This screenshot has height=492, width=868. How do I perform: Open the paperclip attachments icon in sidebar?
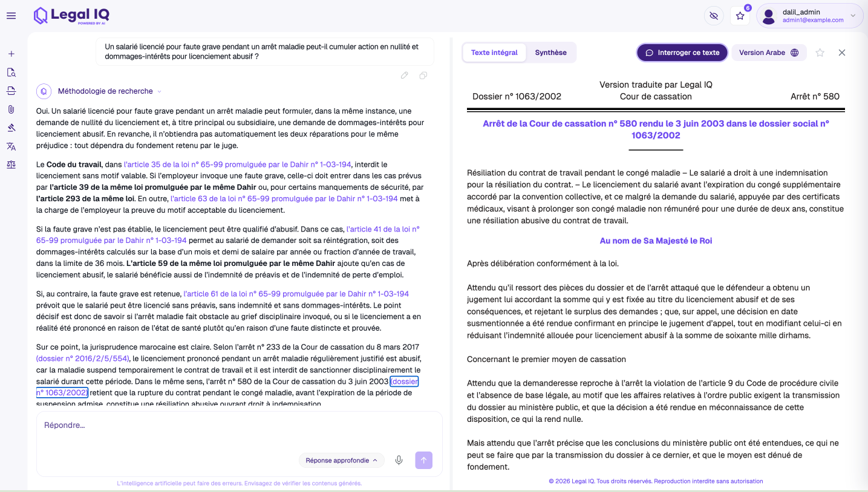pos(11,109)
